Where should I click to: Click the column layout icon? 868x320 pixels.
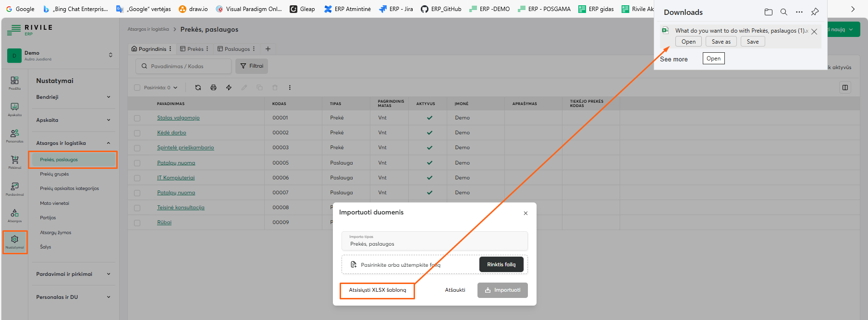pos(845,87)
